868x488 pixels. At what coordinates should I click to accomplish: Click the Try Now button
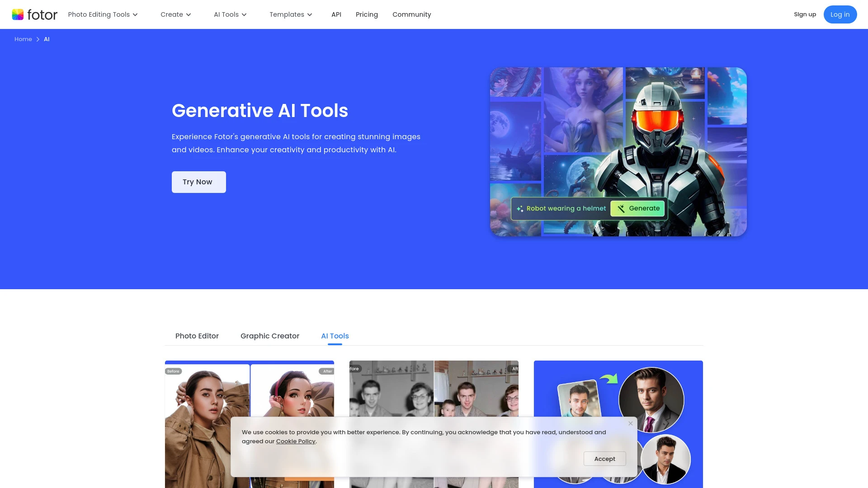[198, 182]
